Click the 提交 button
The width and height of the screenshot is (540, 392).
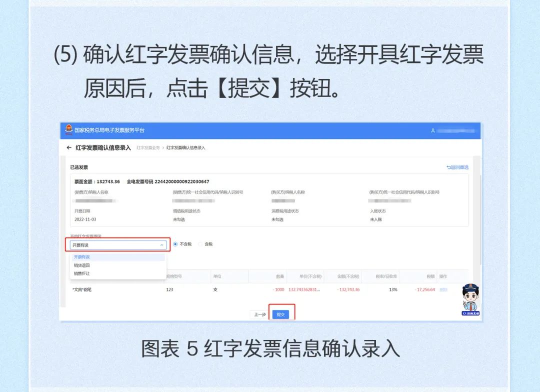[x=280, y=314]
